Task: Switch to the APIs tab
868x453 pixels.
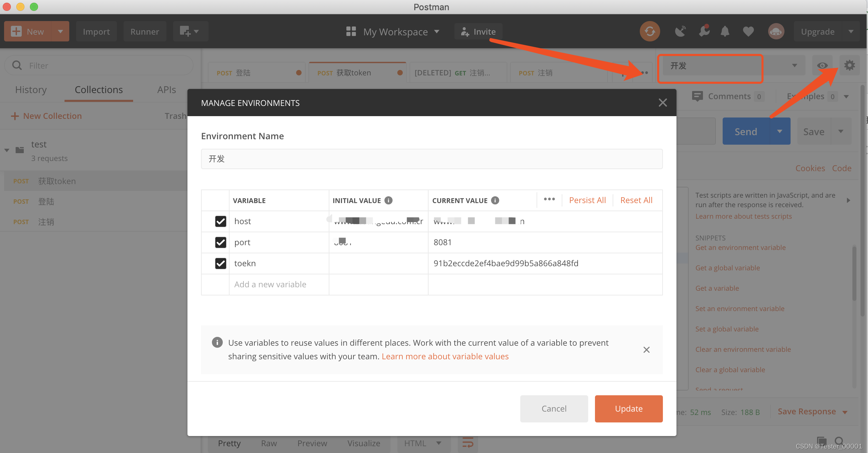Action: [166, 90]
